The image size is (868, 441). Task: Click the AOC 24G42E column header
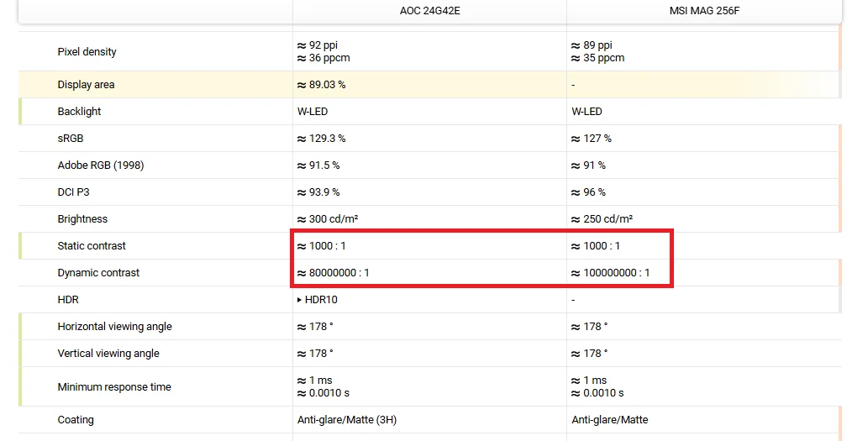429,11
